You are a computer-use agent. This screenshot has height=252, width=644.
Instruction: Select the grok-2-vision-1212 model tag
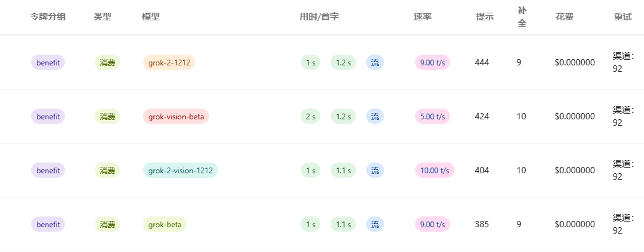(x=181, y=171)
